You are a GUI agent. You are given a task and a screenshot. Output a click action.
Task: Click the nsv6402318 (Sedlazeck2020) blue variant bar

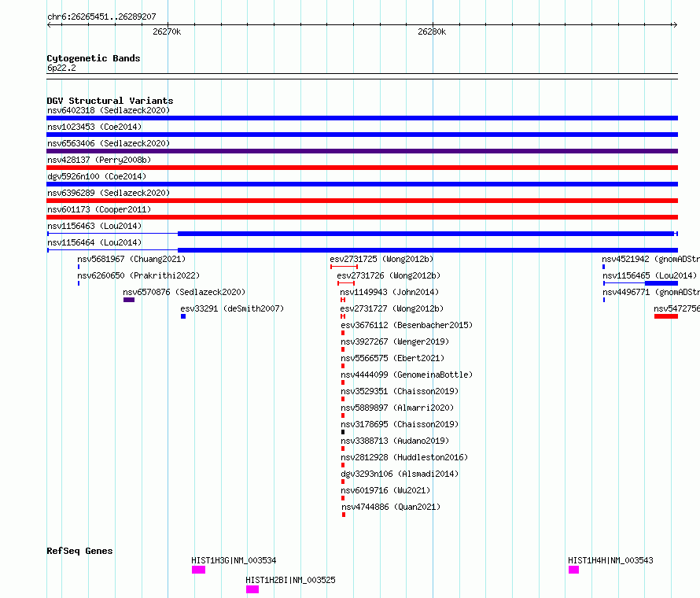(x=362, y=118)
